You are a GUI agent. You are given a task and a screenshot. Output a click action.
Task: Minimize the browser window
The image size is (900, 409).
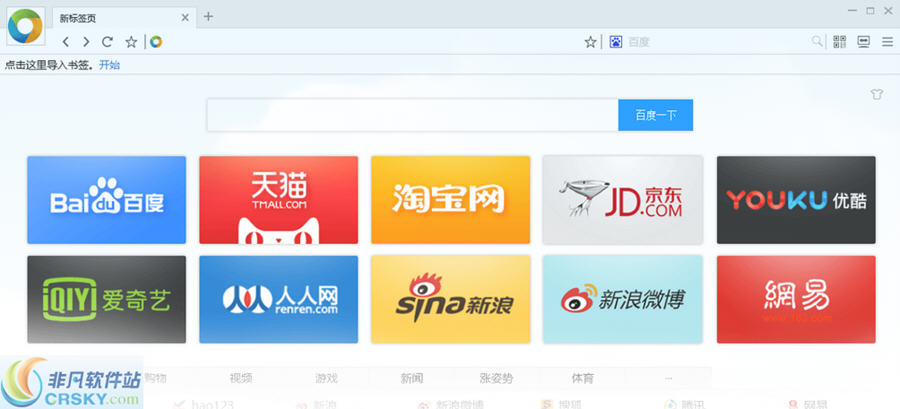click(x=853, y=10)
